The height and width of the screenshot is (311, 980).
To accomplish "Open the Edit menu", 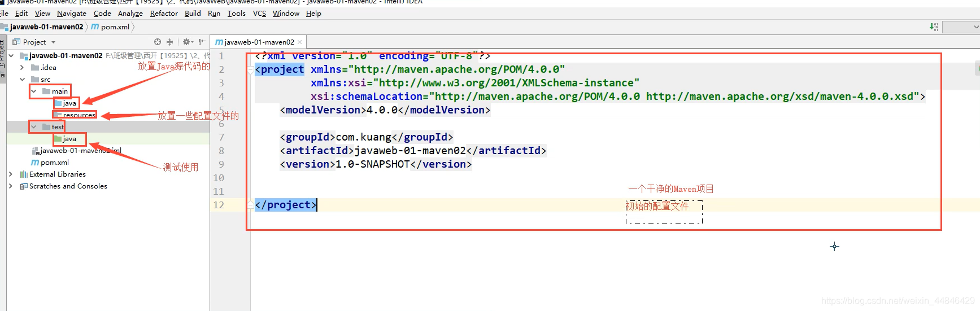I will click(21, 13).
